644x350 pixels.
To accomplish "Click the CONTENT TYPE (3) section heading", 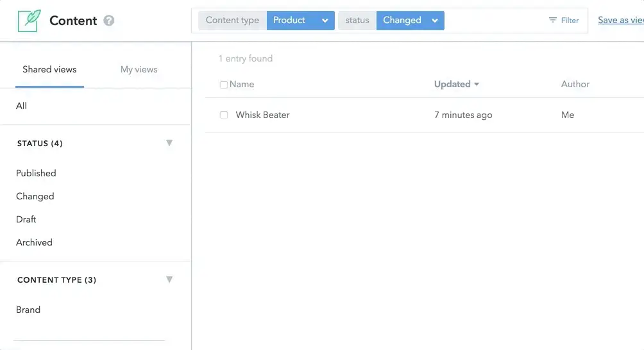I will point(56,280).
